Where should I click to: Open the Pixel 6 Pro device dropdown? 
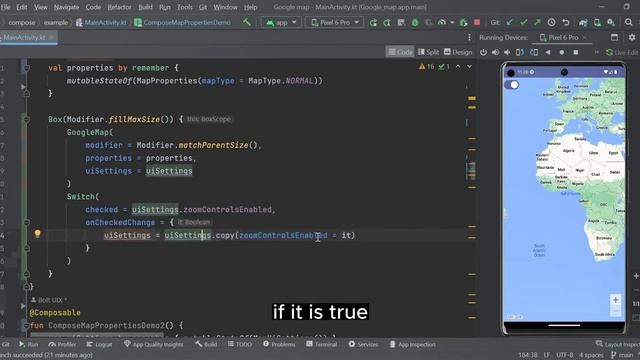pos(335,22)
